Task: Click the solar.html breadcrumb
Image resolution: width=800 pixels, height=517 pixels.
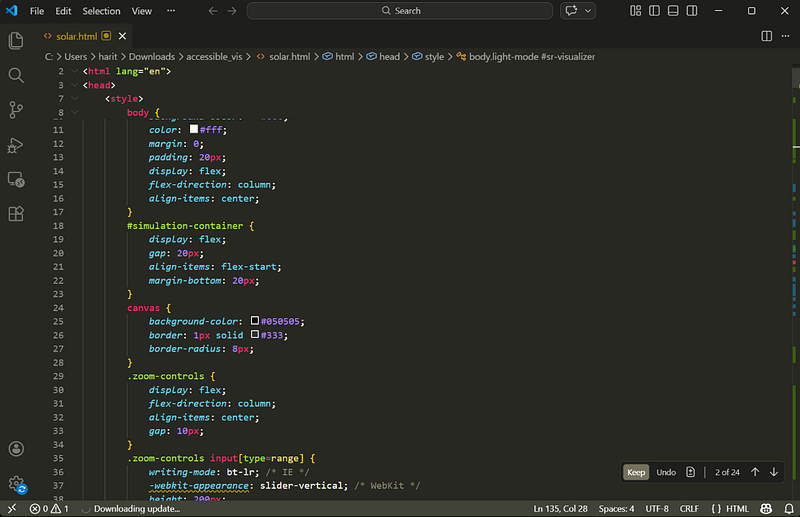Action: point(284,57)
